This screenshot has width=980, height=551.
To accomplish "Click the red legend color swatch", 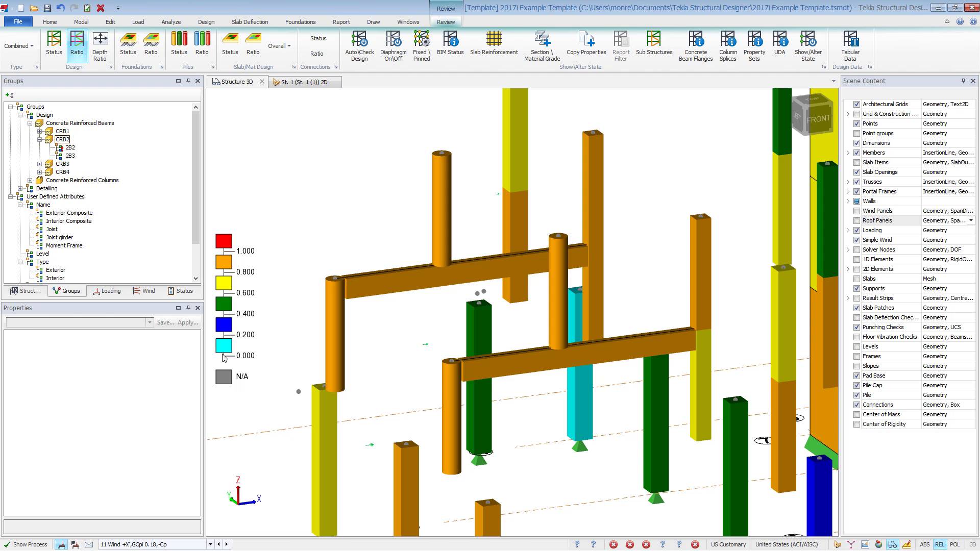I will (224, 241).
